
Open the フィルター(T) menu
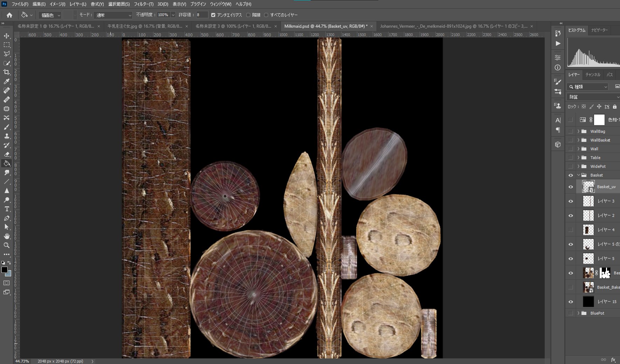point(143,4)
